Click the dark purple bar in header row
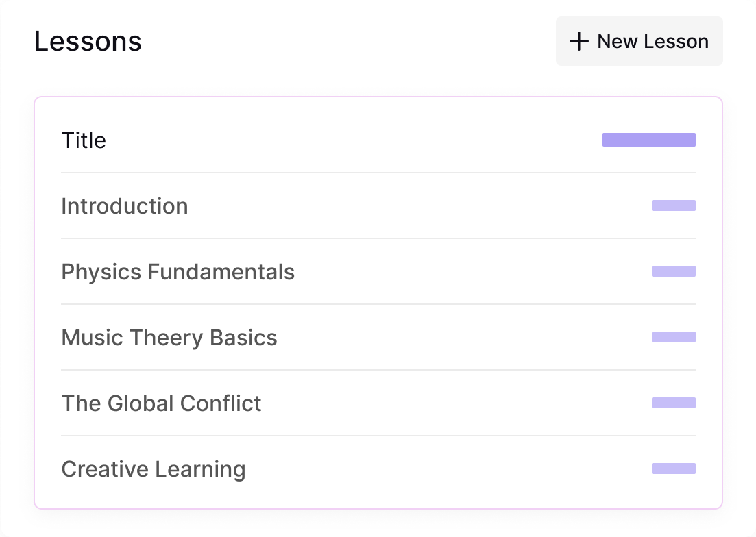Image resolution: width=756 pixels, height=537 pixels. (x=648, y=140)
